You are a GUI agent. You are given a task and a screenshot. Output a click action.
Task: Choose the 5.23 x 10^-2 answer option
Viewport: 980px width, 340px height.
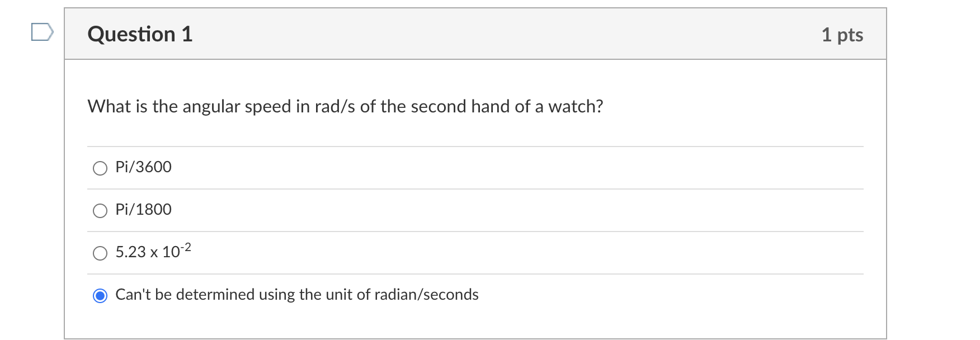(x=100, y=253)
